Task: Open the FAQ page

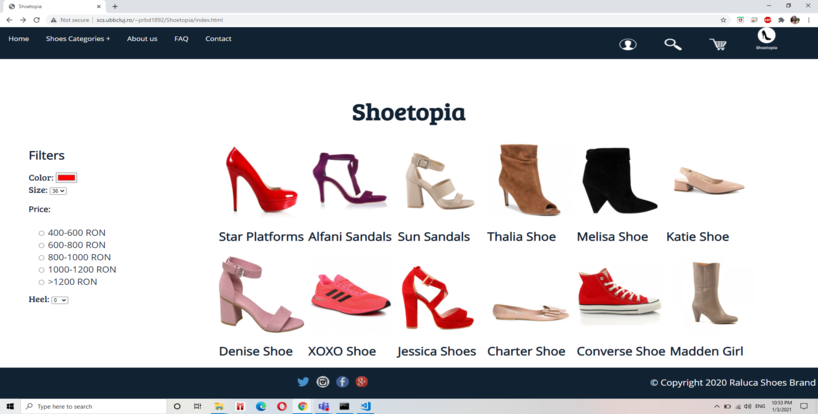Action: pyautogui.click(x=181, y=39)
